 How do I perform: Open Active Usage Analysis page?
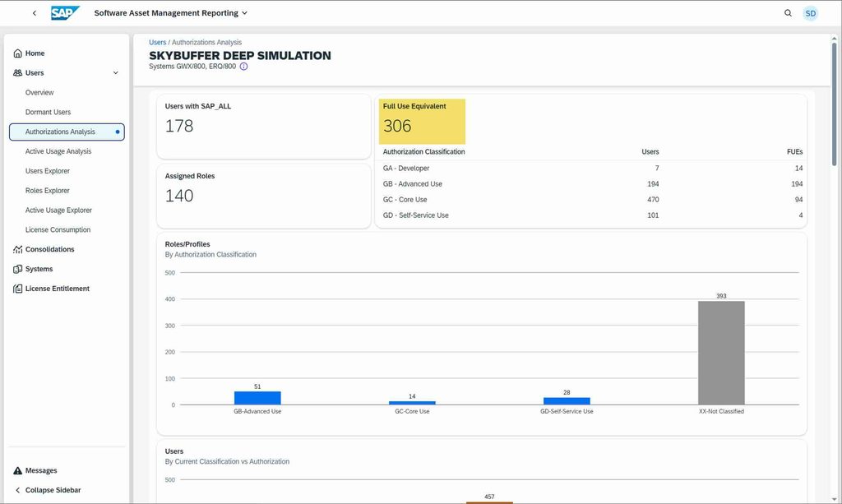click(58, 151)
